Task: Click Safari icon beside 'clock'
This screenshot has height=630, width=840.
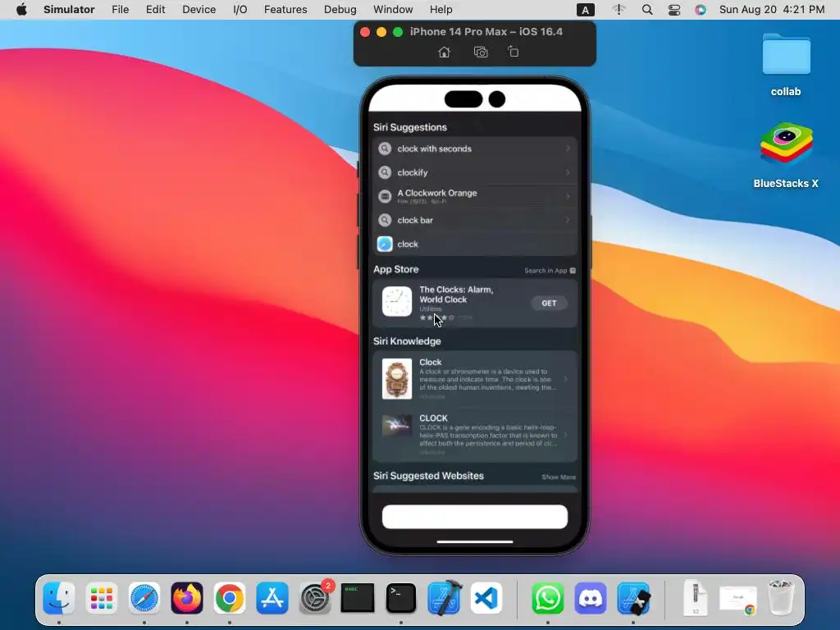Action: (x=385, y=244)
